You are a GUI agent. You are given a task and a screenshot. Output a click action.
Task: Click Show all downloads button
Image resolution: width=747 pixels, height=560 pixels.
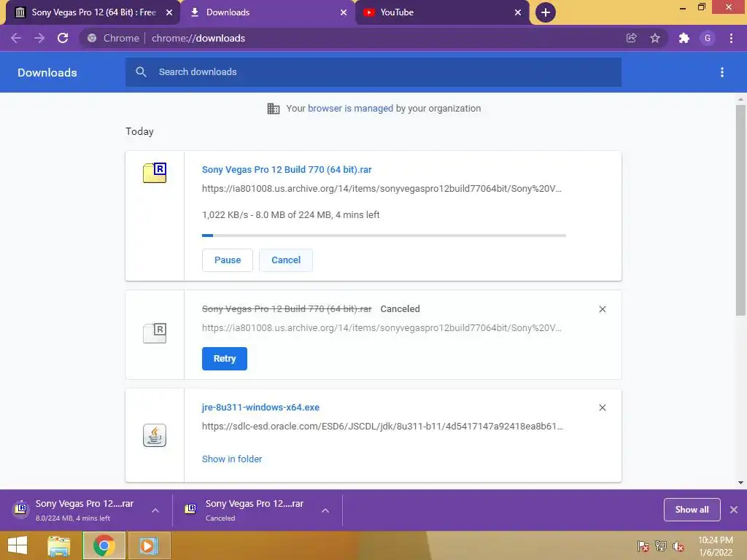pos(692,510)
